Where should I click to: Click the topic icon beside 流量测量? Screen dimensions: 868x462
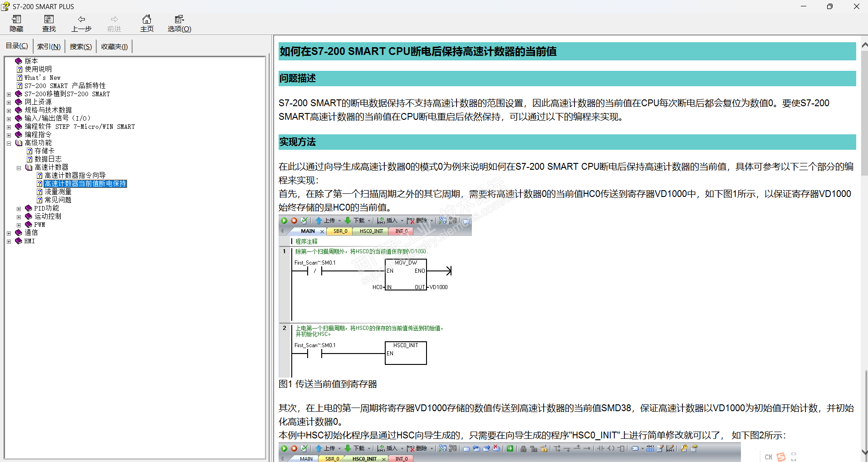39,192
